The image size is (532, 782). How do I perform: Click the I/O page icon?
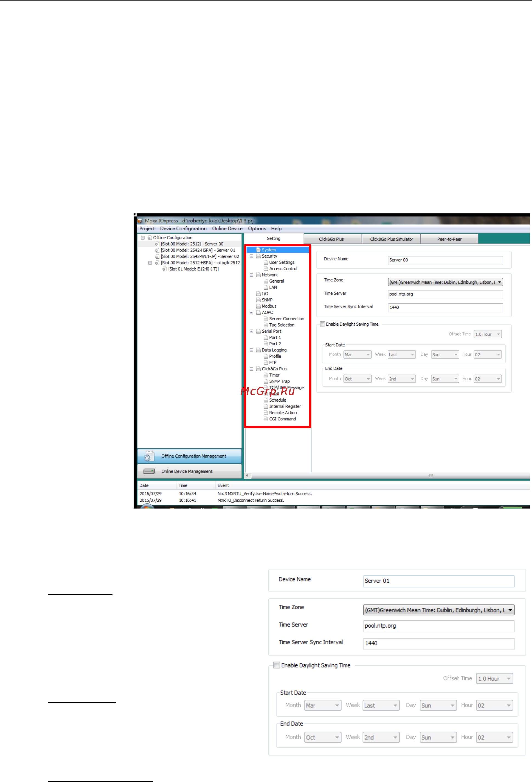[258, 294]
